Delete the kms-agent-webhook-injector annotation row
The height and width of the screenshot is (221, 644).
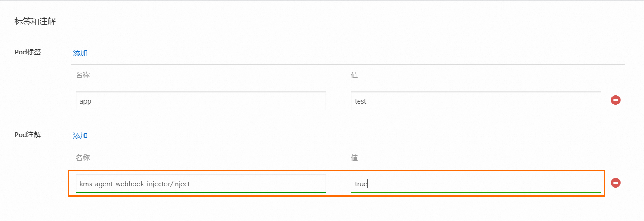[615, 183]
